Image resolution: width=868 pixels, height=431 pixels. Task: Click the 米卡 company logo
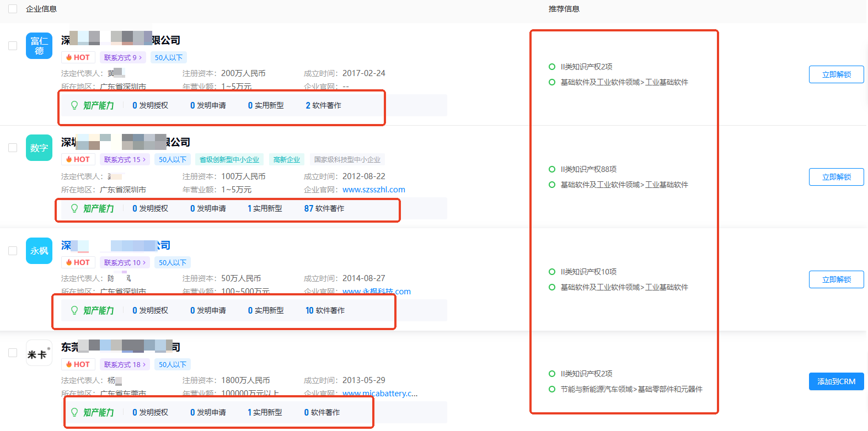coord(39,353)
